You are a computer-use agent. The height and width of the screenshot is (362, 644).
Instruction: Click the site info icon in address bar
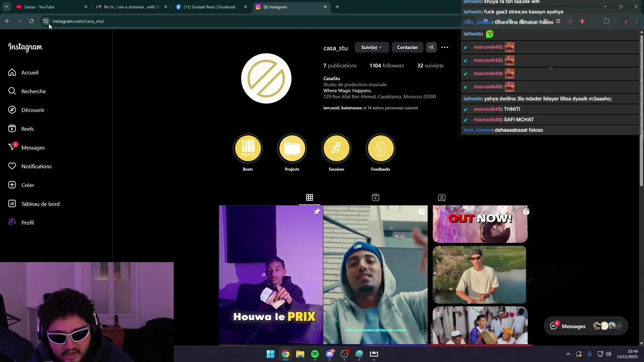coord(46,21)
